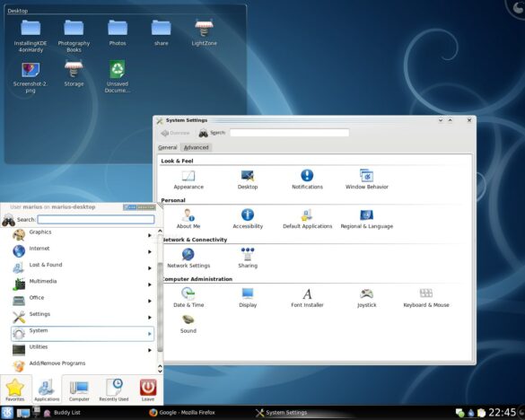Expand the Utilities menu category
This screenshot has height=420, width=525.
point(82,350)
